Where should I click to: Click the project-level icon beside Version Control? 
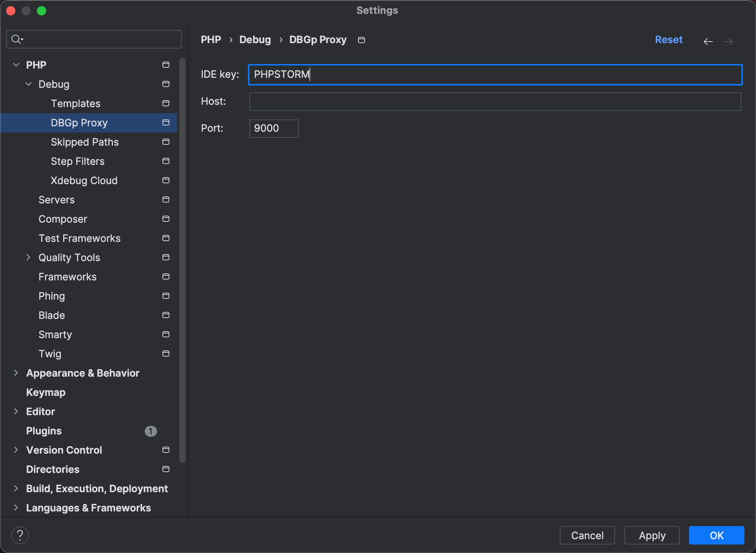[166, 450]
